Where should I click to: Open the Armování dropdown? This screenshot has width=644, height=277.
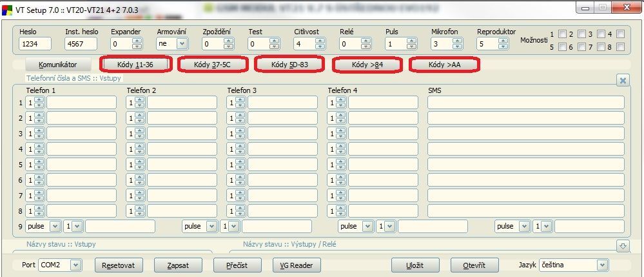181,44
